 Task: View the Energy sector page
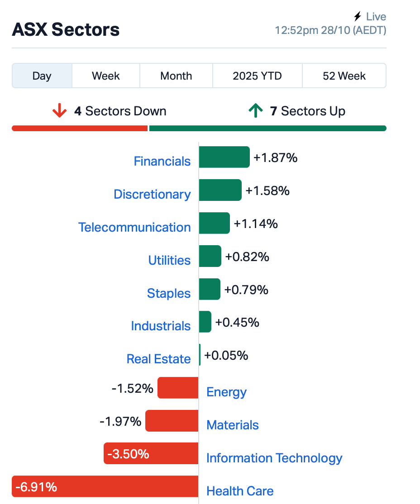[226, 392]
